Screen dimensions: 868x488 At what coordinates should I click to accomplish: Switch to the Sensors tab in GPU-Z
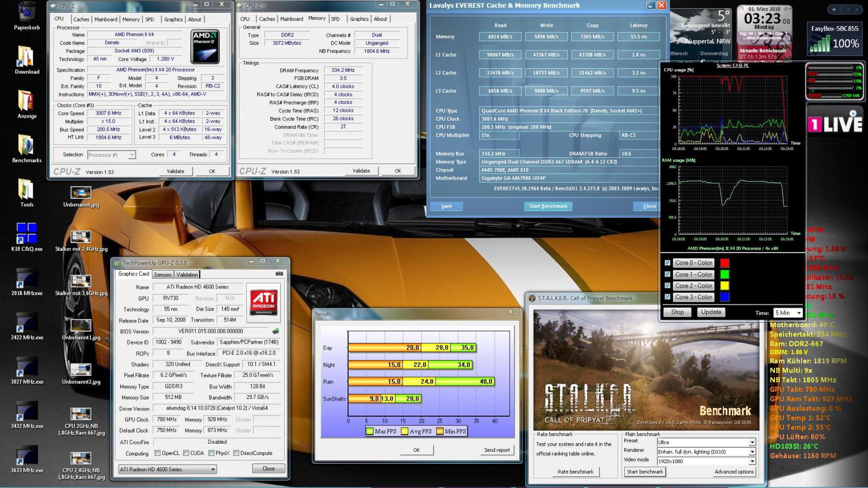tap(163, 274)
